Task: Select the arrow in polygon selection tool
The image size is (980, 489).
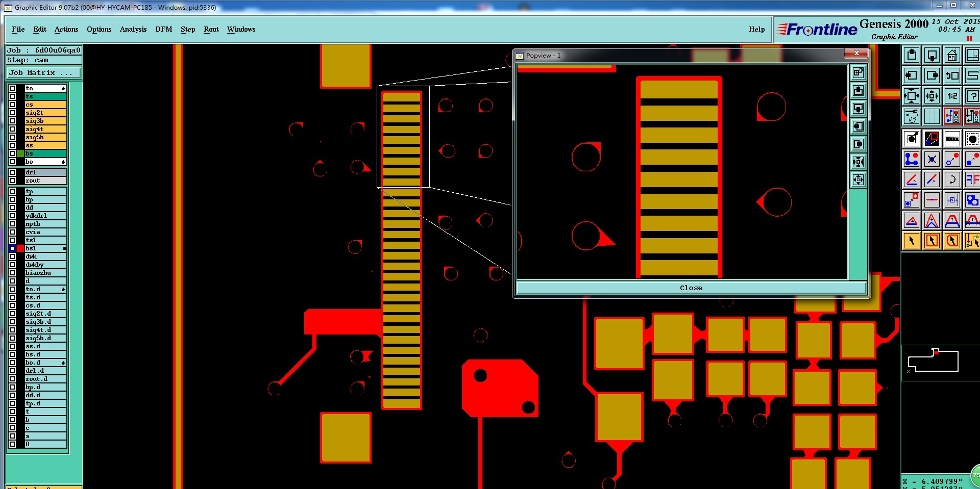Action: pyautogui.click(x=952, y=241)
